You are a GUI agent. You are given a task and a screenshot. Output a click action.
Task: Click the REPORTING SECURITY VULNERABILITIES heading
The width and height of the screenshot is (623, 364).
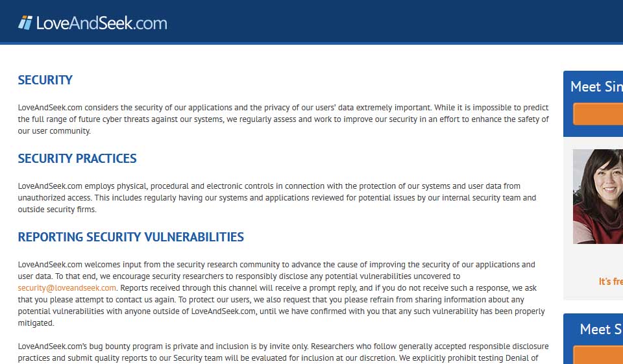click(x=131, y=237)
